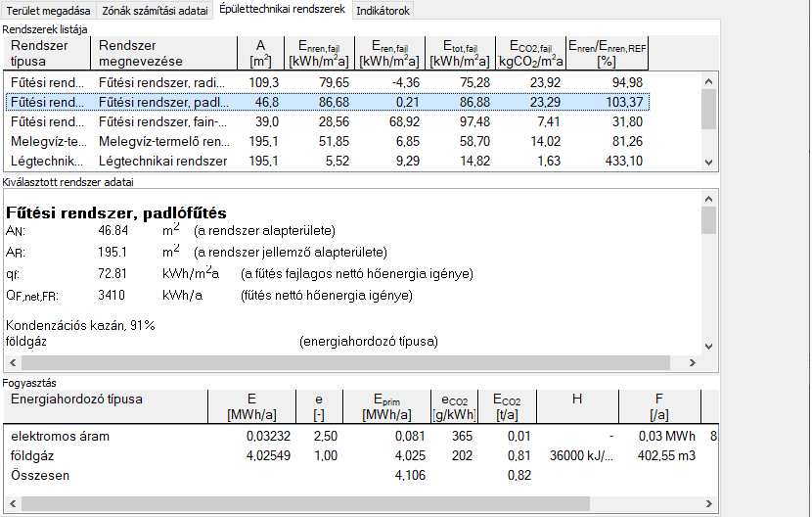
Task: Click the ECO2 [t/a] column header
Action: 507,406
